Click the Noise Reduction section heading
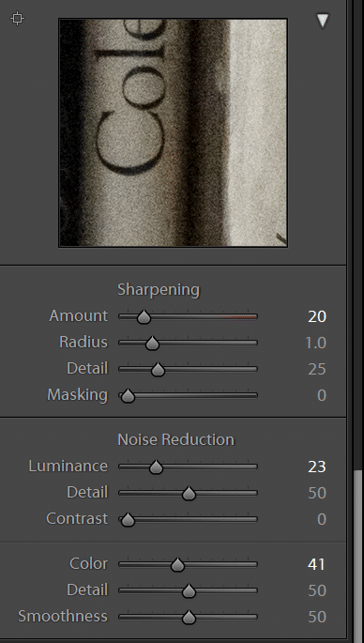Viewport: 364px width, 643px height. pyautogui.click(x=175, y=439)
